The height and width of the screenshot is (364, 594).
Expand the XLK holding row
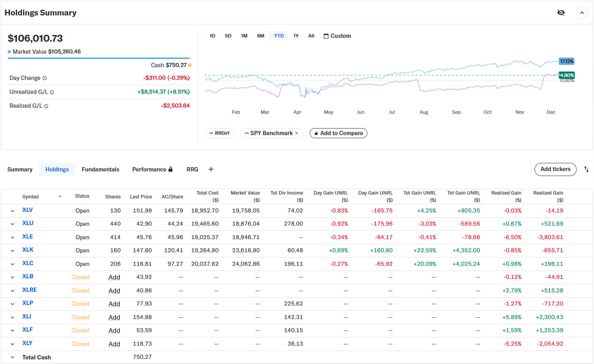(12, 251)
